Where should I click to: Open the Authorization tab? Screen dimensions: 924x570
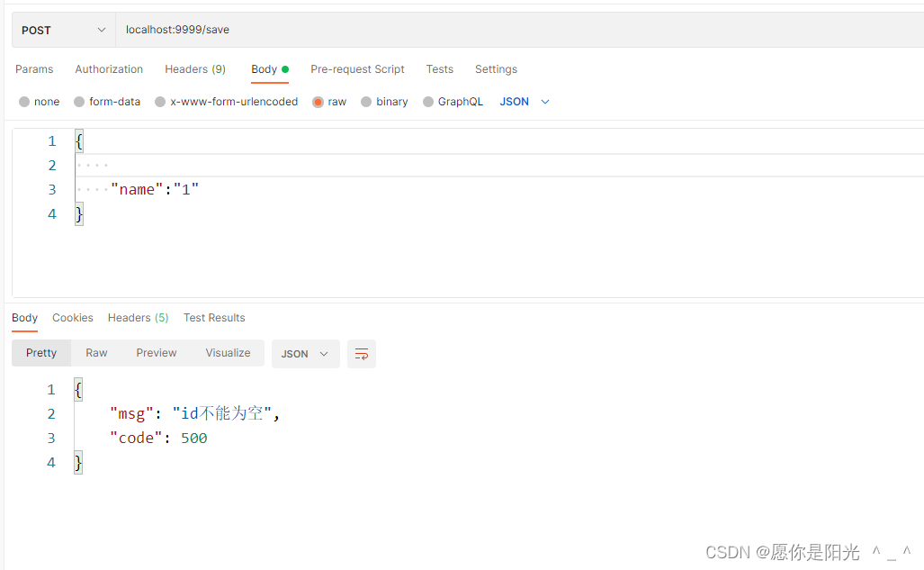[x=109, y=69]
